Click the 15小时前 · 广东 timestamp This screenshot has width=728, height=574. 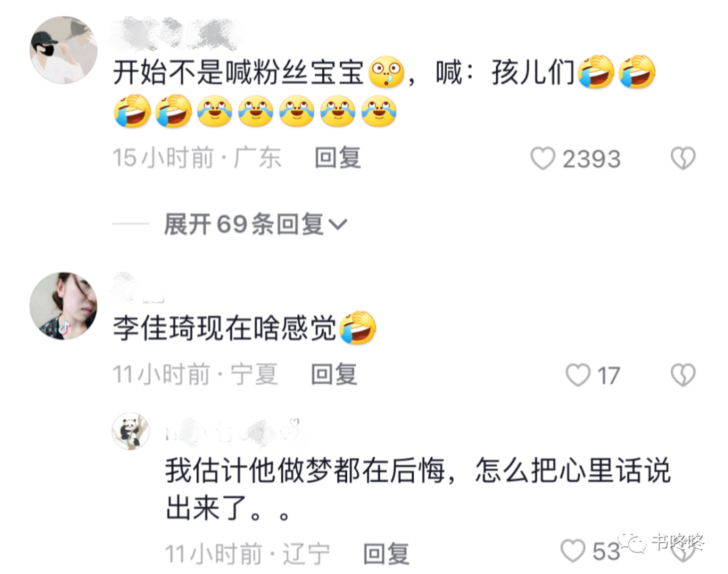198,158
